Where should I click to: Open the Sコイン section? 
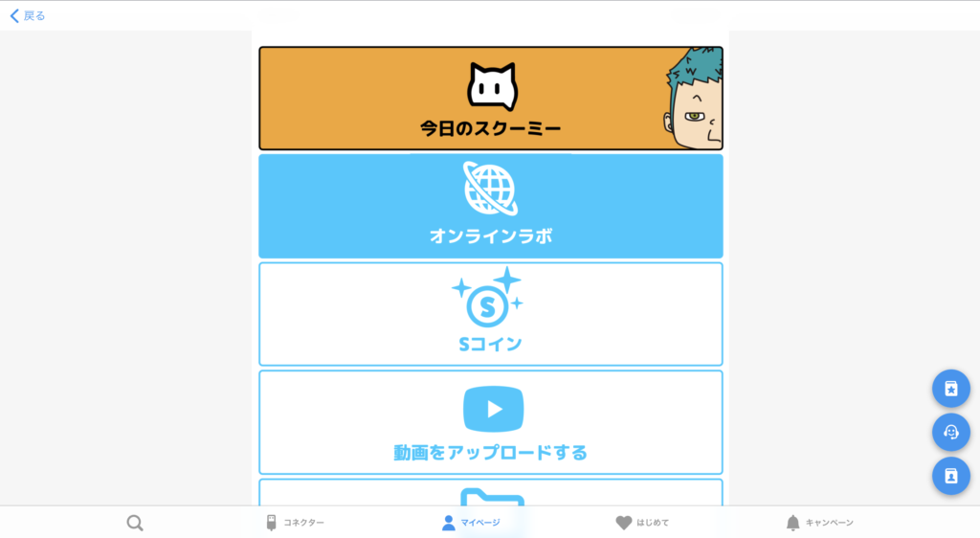tap(491, 314)
